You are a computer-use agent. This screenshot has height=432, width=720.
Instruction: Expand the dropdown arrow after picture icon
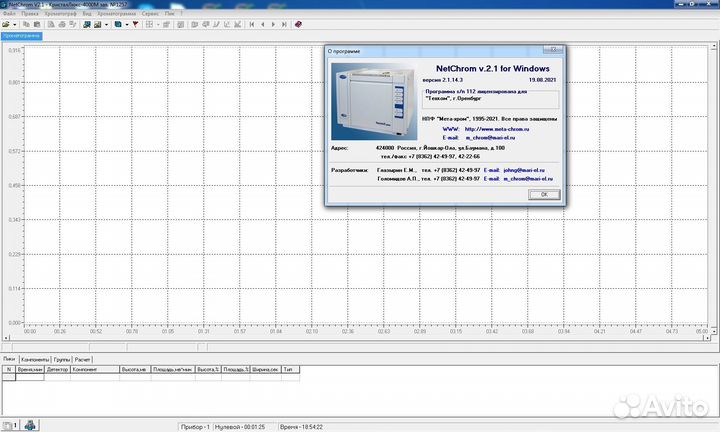[x=106, y=24]
